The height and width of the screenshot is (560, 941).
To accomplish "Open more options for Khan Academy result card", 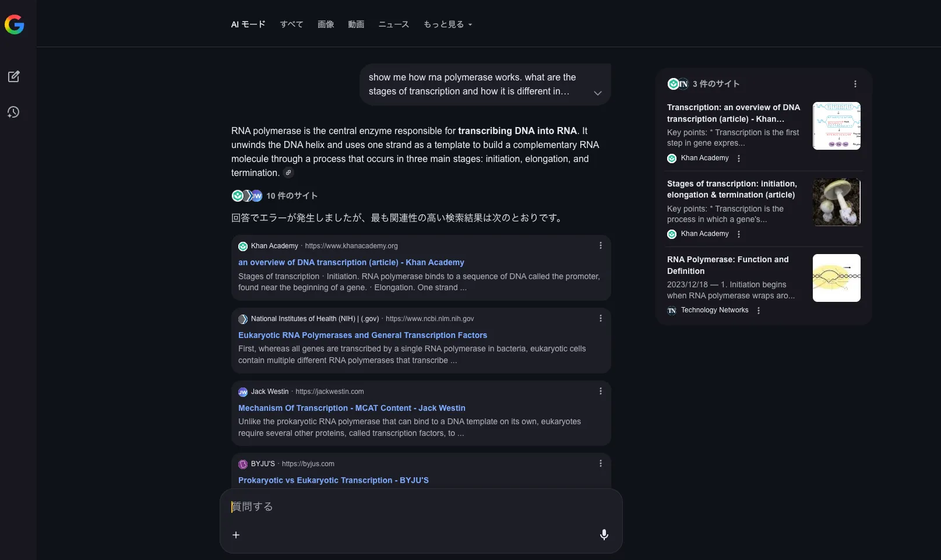I will (601, 245).
